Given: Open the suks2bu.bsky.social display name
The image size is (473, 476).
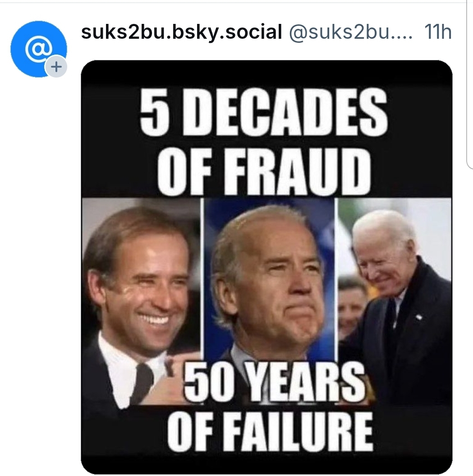Looking at the screenshot, I should (181, 32).
